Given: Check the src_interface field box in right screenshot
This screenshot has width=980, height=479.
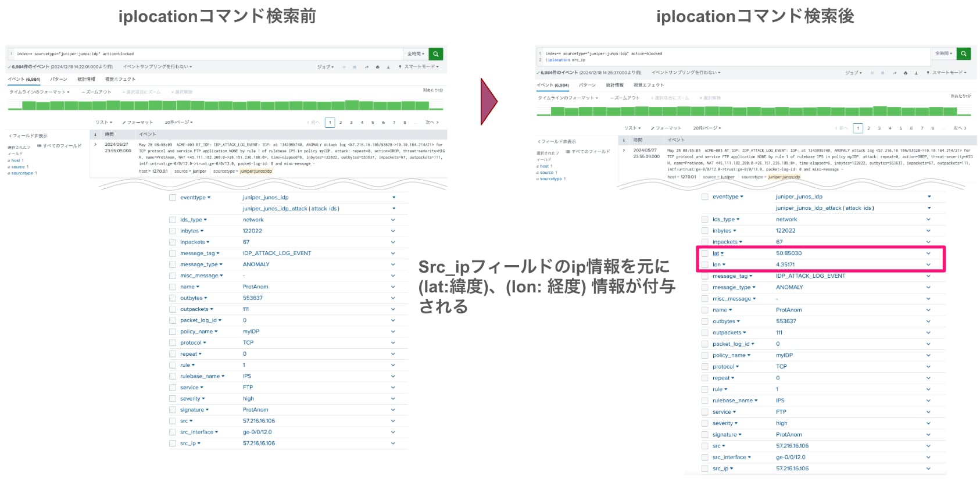Looking at the screenshot, I should click(x=705, y=457).
